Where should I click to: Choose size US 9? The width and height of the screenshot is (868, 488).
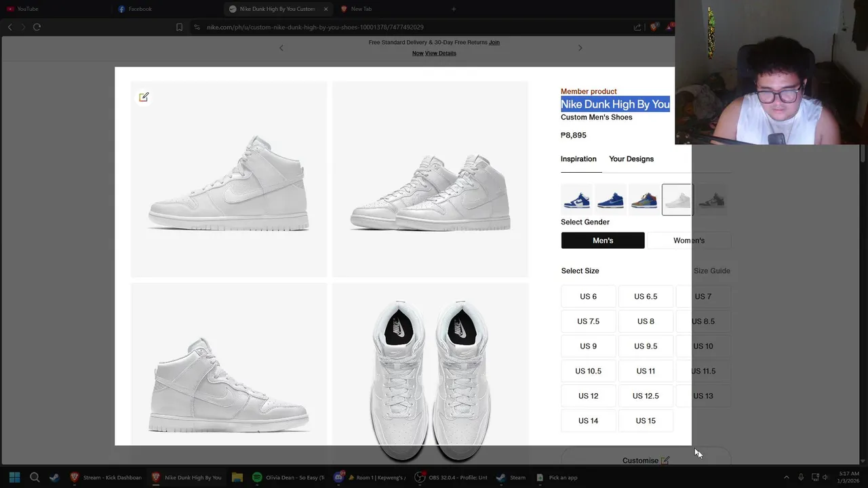589,346
